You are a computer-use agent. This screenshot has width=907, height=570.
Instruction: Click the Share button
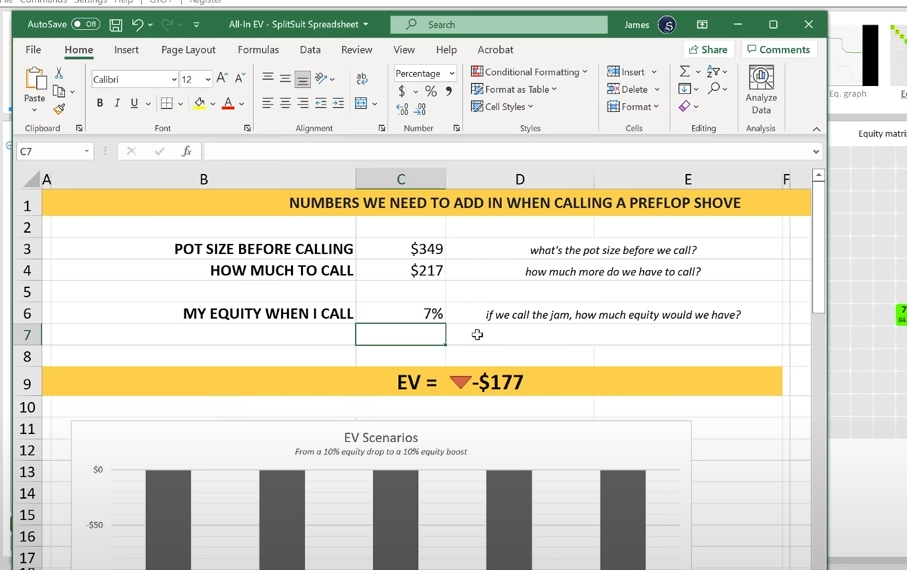(x=708, y=49)
